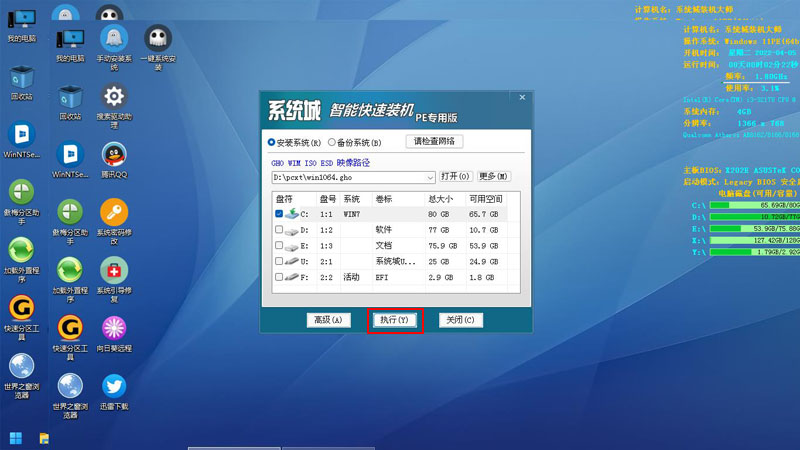Click the D:\ disk usage bar
This screenshot has height=450, width=800.
[x=755, y=217]
